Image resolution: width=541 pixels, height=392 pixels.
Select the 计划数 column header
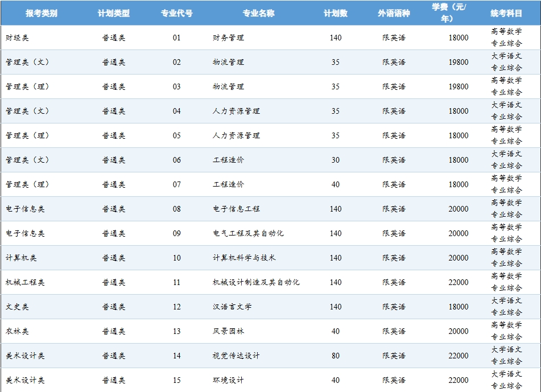[335, 13]
